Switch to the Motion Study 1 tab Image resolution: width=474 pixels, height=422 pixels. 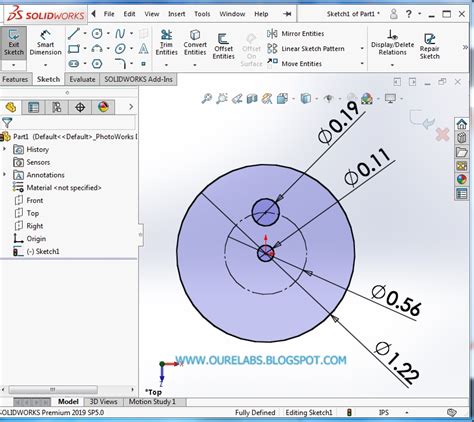pyautogui.click(x=152, y=402)
